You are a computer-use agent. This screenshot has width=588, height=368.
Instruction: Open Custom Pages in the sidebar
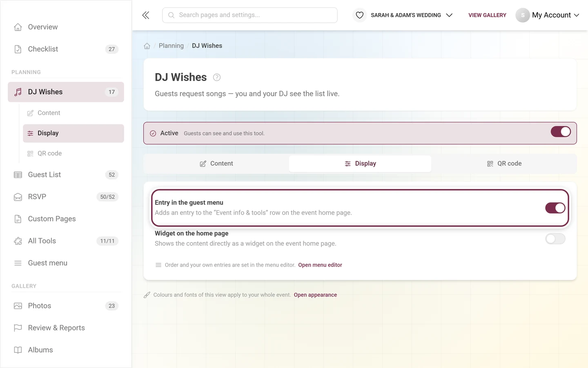pyautogui.click(x=66, y=219)
